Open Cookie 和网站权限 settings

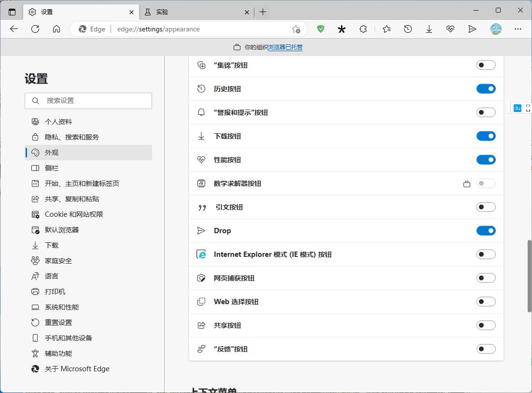(88, 214)
